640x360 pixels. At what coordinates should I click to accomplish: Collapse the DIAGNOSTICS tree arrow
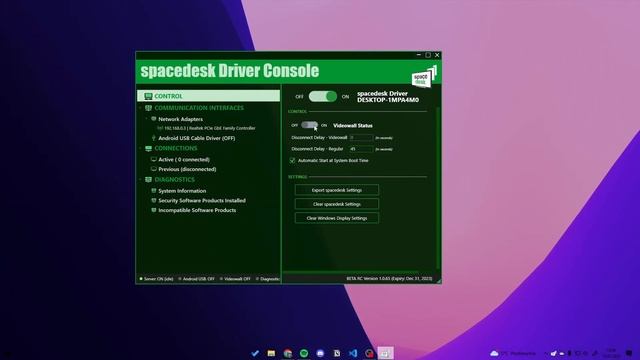(x=141, y=180)
